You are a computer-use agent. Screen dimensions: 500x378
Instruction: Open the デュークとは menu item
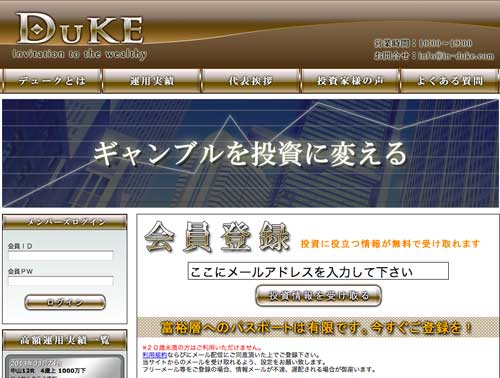[52, 81]
